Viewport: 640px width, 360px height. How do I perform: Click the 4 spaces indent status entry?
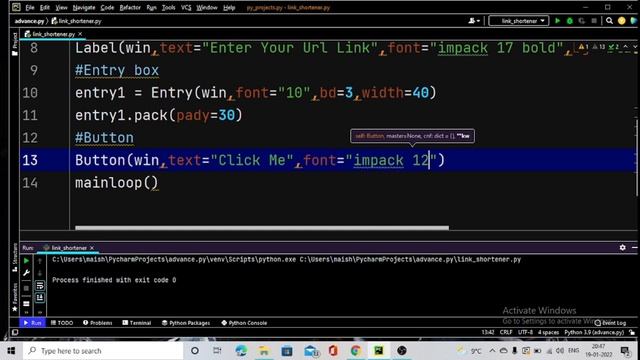click(548, 332)
